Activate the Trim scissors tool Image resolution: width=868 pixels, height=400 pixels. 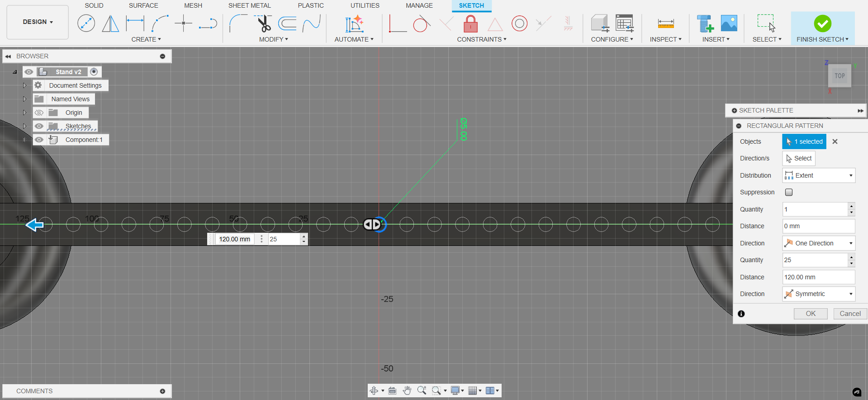[263, 24]
